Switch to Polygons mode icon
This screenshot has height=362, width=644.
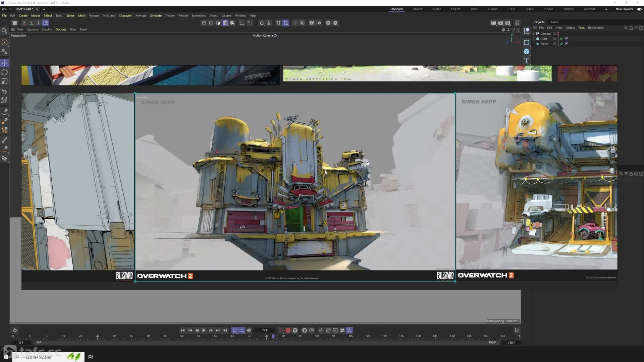click(218, 23)
